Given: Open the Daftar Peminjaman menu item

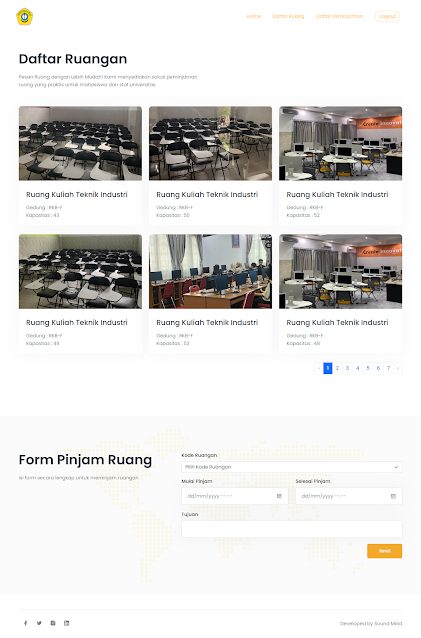Looking at the screenshot, I should 339,16.
